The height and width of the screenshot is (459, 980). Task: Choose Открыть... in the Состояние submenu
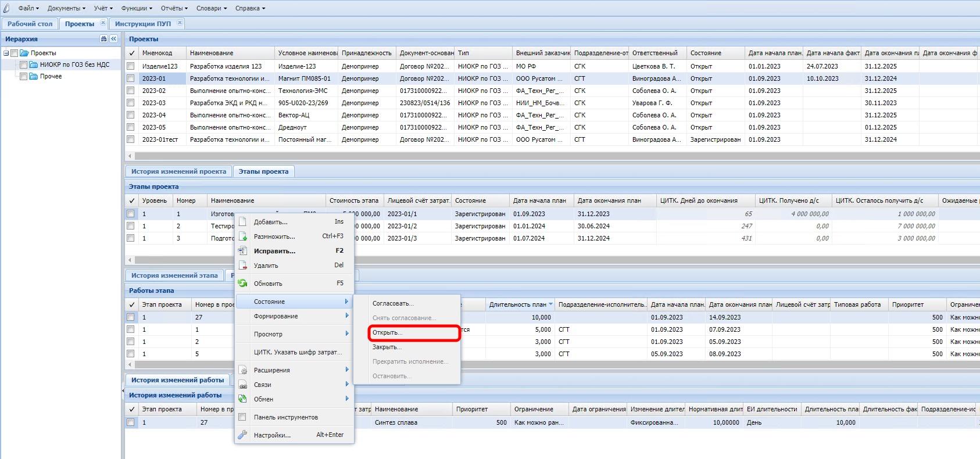click(388, 333)
